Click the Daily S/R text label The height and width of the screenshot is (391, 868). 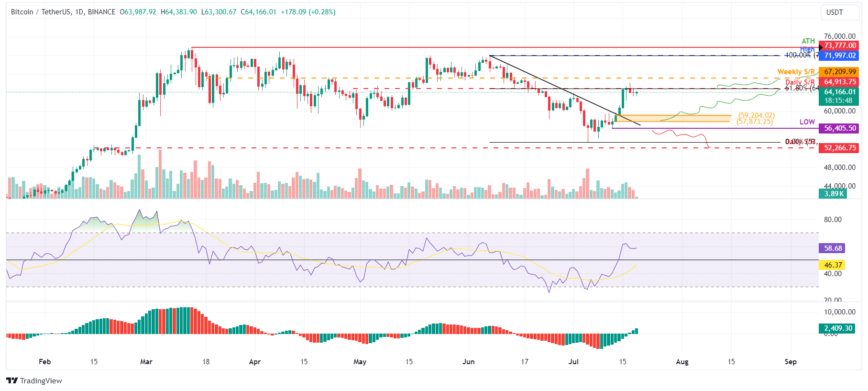(x=800, y=82)
